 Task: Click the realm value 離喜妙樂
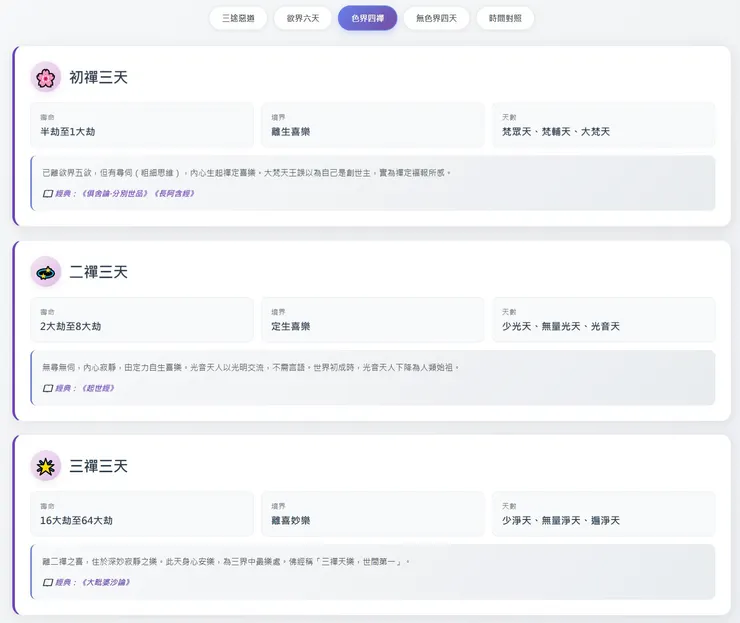point(291,521)
